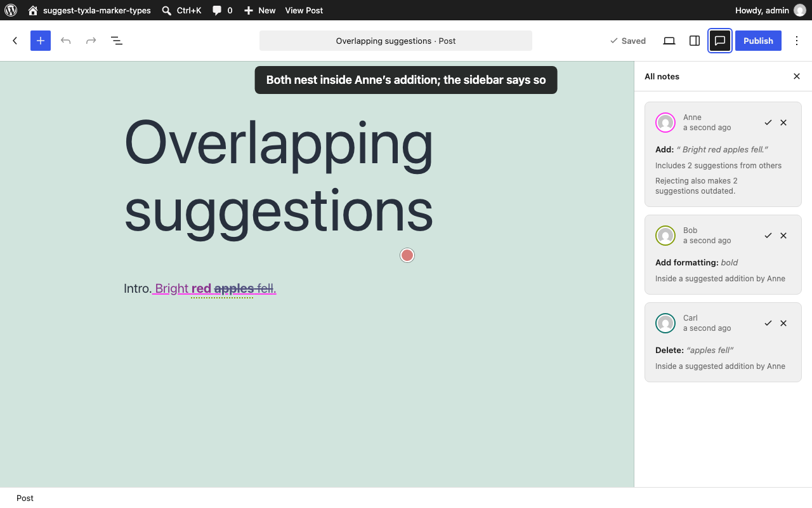Viewport: 812px width, 508px height.
Task: Accept Carl's delete suggestion
Action: click(768, 323)
